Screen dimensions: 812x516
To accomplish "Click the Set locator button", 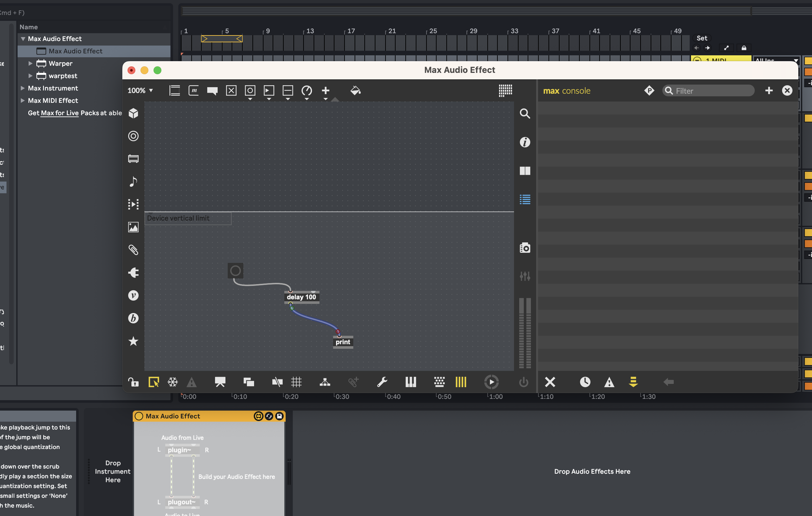I will [x=701, y=38].
